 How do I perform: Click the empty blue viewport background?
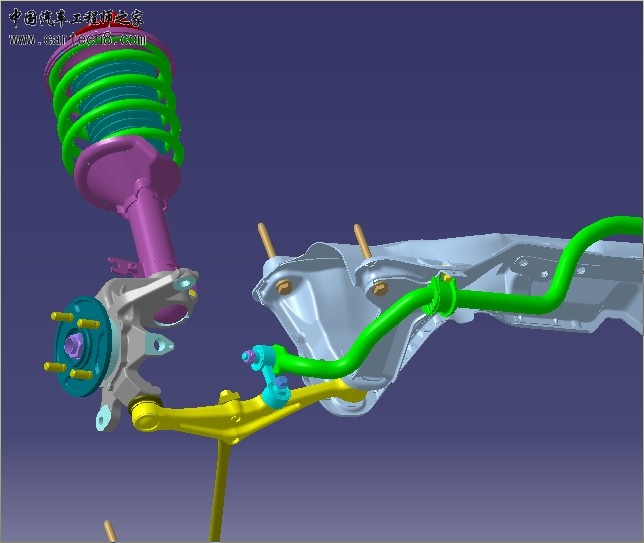pyautogui.click(x=450, y=120)
